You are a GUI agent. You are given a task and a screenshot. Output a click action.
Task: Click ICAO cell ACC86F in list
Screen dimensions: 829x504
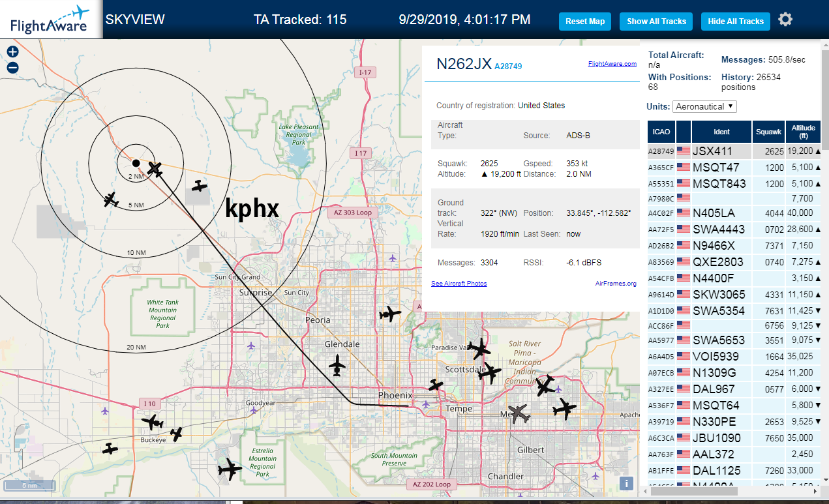(x=661, y=325)
